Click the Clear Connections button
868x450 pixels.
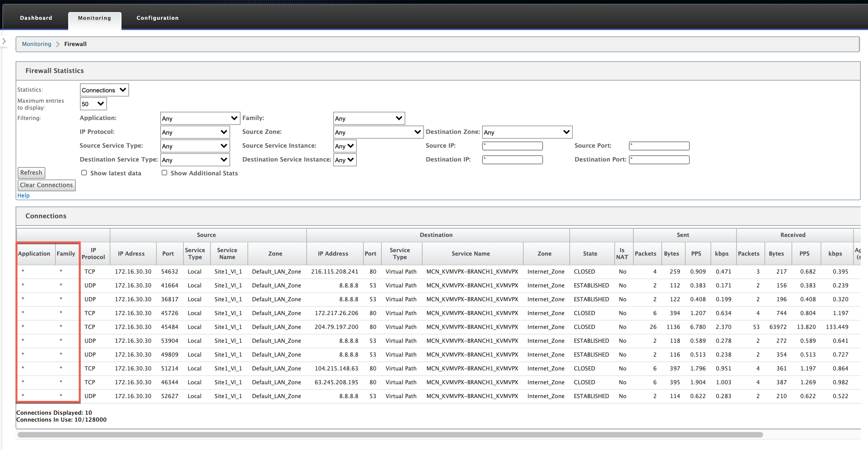pyautogui.click(x=46, y=185)
